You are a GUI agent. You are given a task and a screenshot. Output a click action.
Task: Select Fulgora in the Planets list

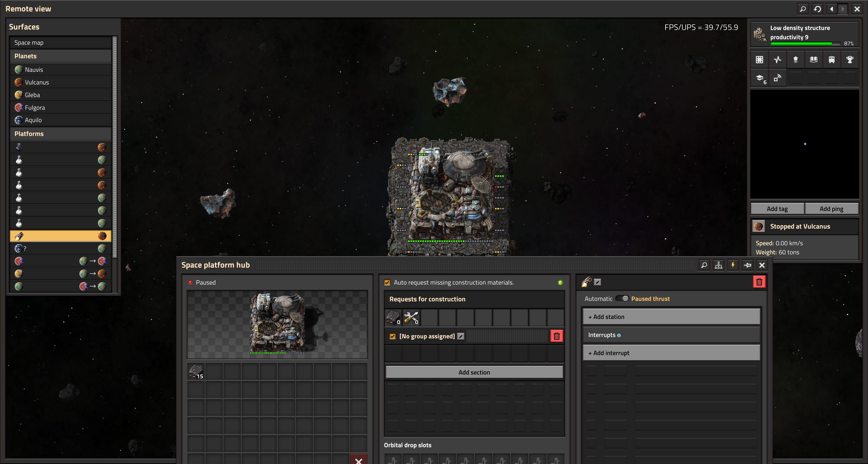point(61,107)
